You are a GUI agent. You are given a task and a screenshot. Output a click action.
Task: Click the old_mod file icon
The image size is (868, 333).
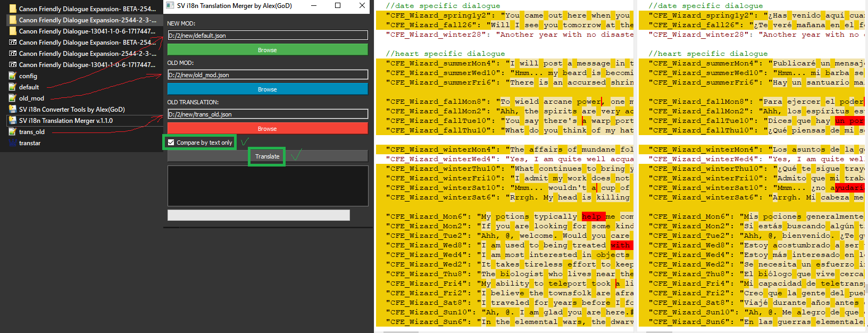pos(13,98)
